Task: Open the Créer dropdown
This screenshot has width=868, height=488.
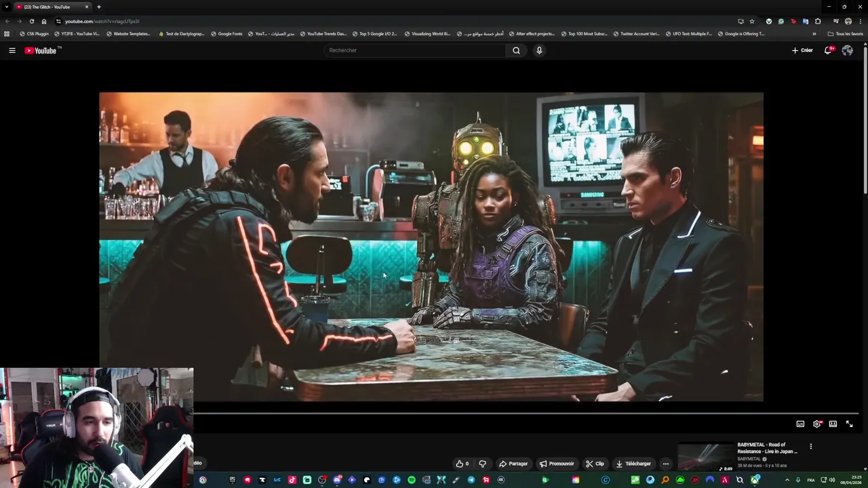Action: pos(802,50)
